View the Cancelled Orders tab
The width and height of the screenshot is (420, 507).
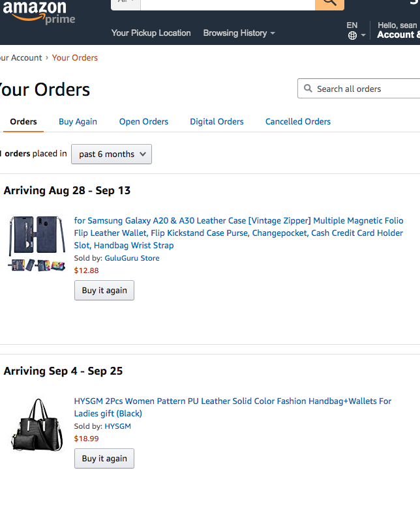point(297,122)
